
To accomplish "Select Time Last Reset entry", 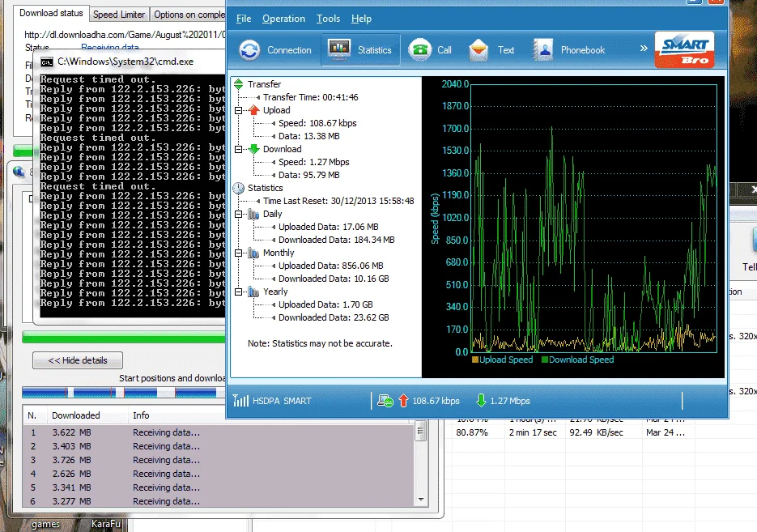I will click(338, 201).
